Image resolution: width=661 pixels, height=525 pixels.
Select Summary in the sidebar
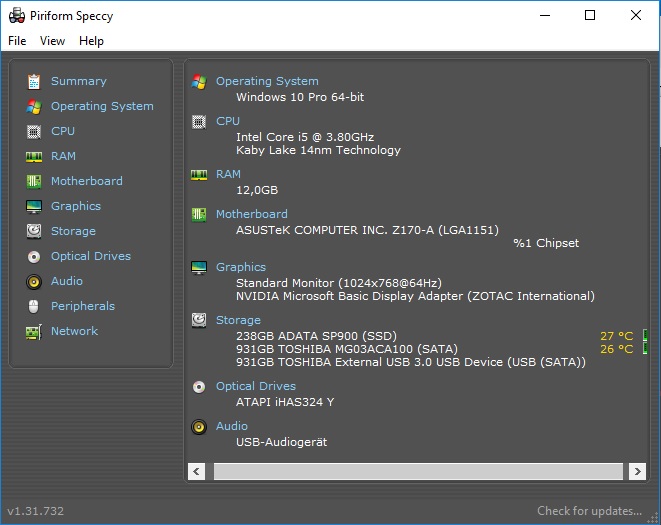pyautogui.click(x=78, y=81)
